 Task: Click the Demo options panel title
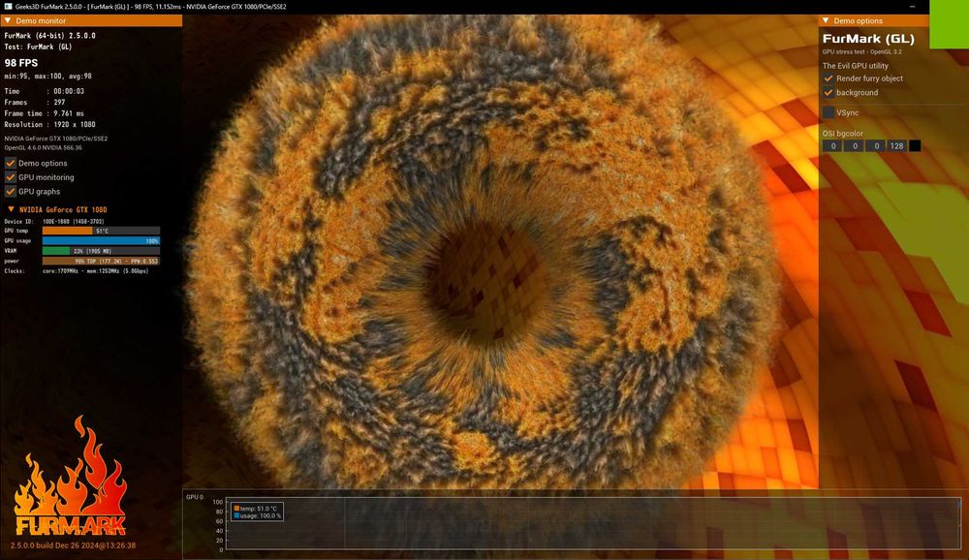pyautogui.click(x=859, y=20)
